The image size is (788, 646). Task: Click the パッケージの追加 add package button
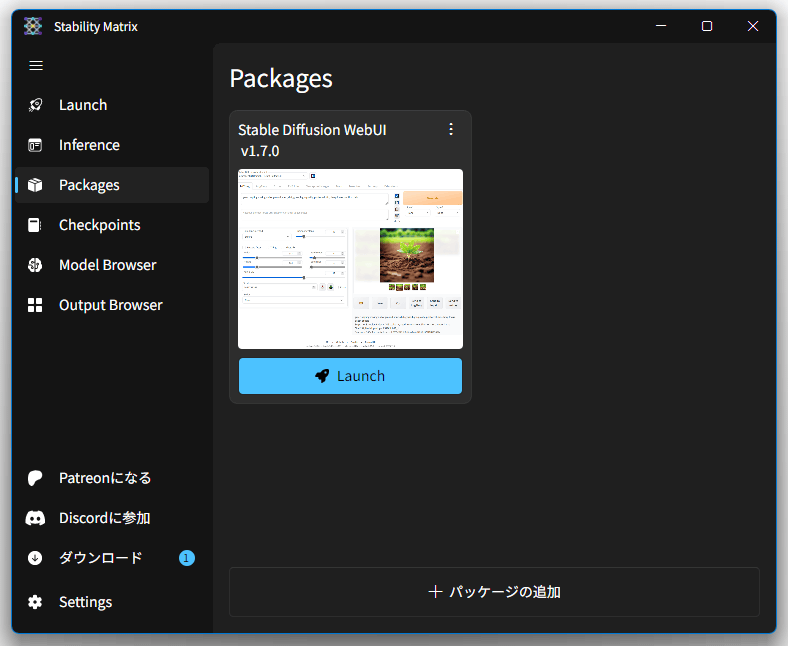click(495, 592)
